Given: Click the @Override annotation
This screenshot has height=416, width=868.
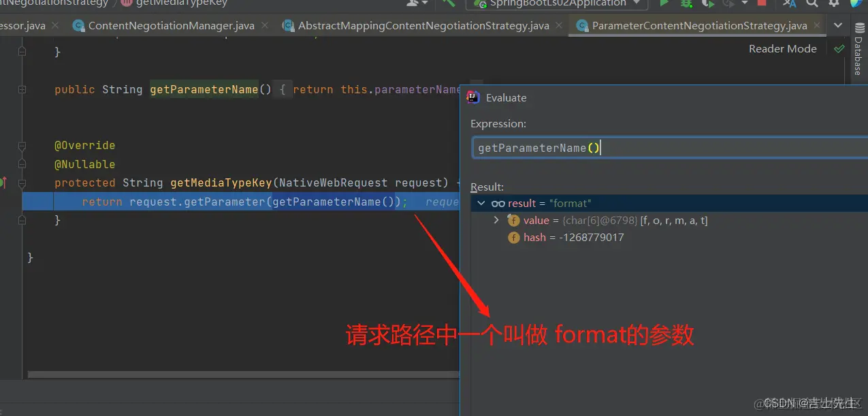Looking at the screenshot, I should (85, 145).
